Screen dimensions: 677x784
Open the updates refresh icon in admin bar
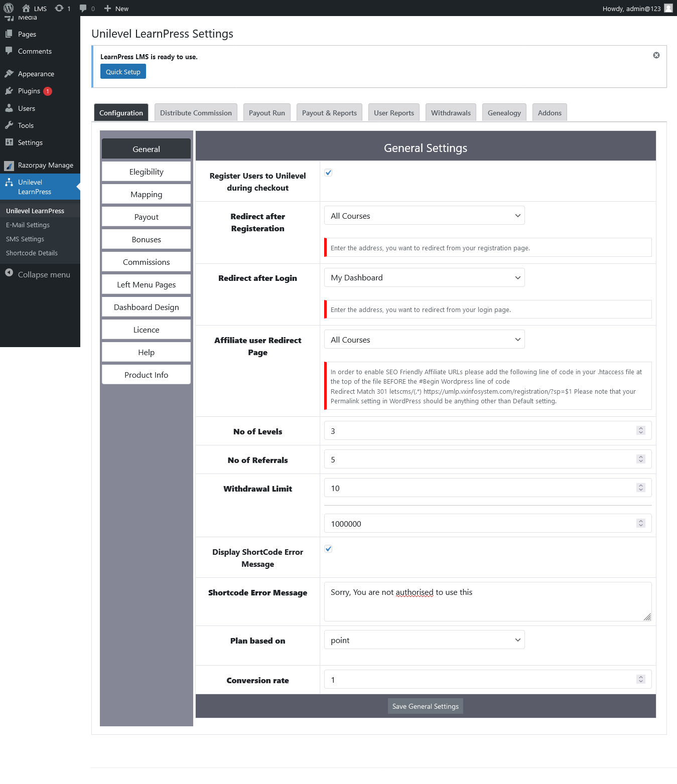(x=58, y=8)
